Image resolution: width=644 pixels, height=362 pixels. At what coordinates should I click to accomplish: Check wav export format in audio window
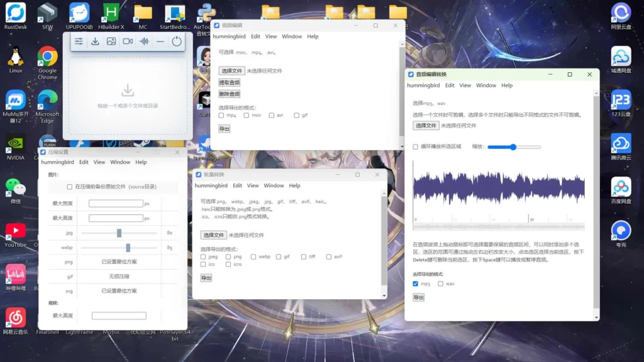point(441,283)
